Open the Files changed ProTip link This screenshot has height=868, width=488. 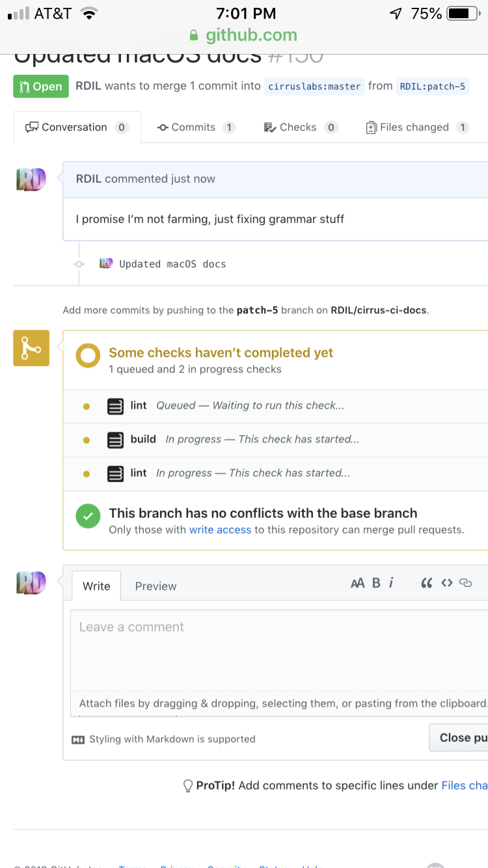pos(465,785)
